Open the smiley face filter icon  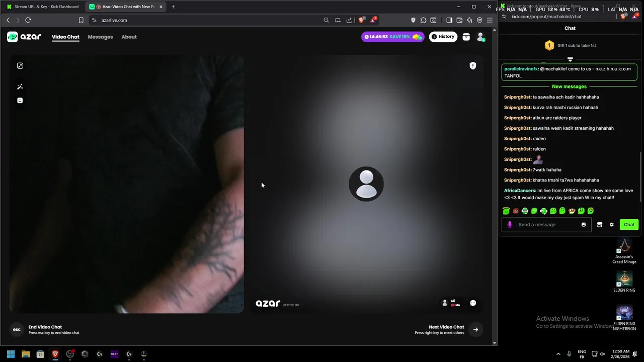tap(20, 101)
